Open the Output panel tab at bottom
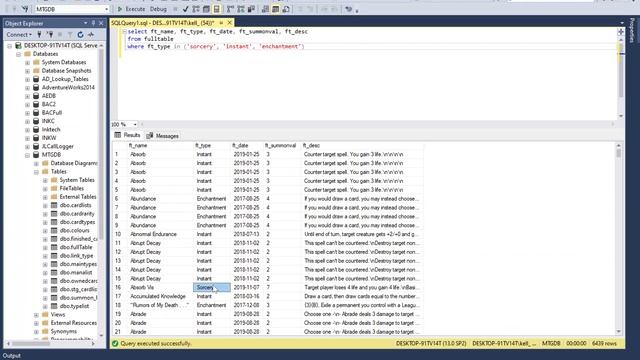640x360 pixels. coord(12,356)
